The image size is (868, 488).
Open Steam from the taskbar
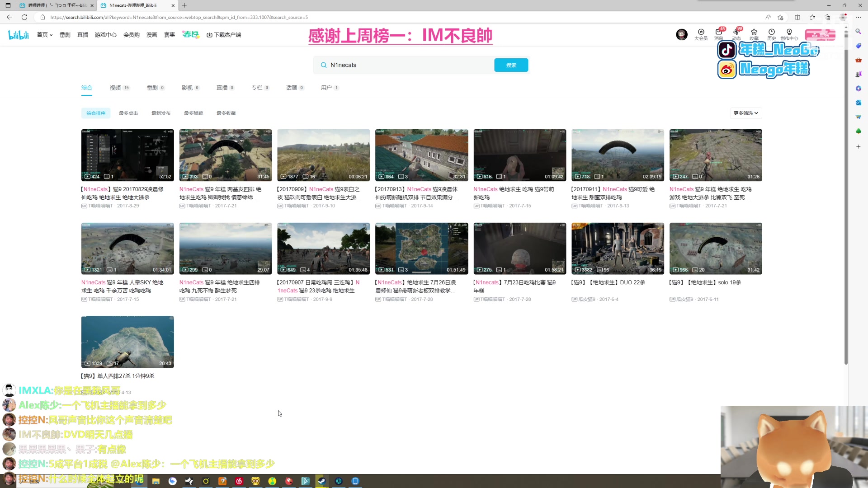point(322,481)
